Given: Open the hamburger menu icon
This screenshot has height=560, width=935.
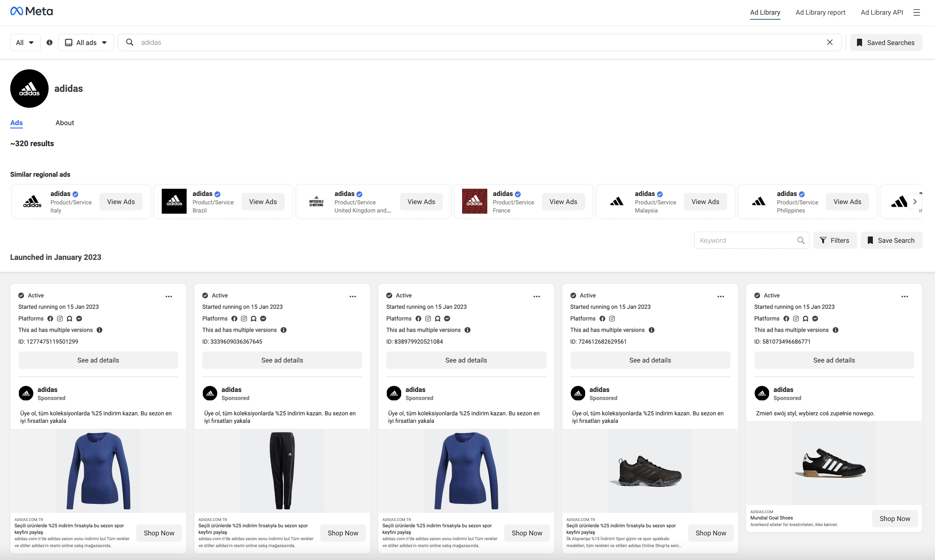Looking at the screenshot, I should (x=916, y=12).
